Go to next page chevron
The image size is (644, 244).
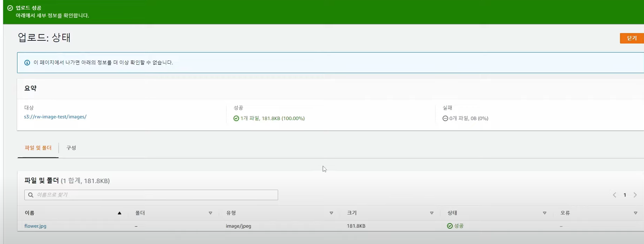click(635, 195)
